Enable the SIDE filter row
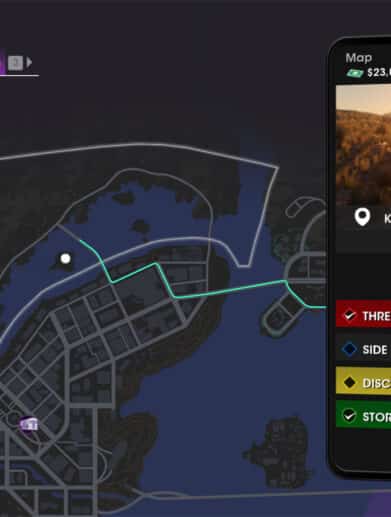391x517 pixels. 363,349
